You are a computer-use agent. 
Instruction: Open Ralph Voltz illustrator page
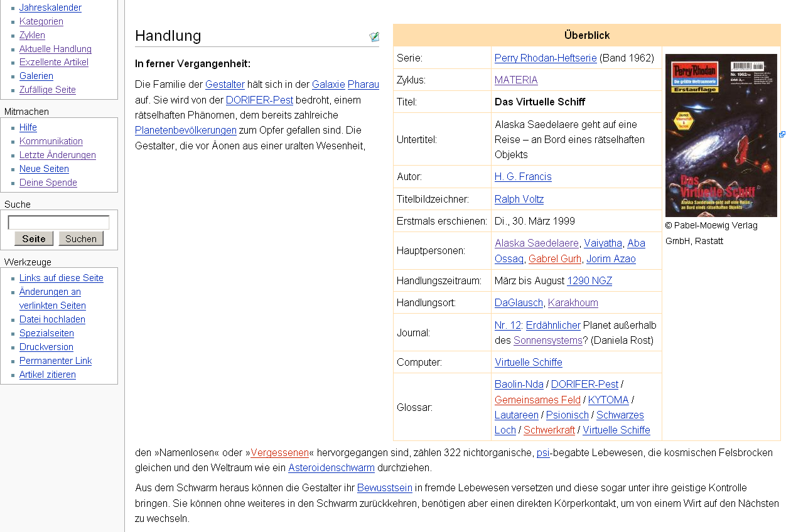click(x=519, y=199)
